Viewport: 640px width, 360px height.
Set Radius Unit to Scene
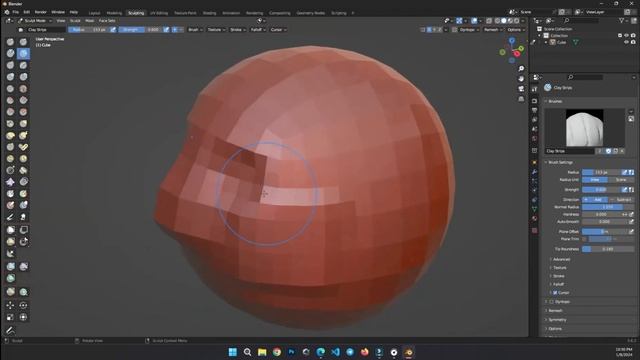[x=621, y=180]
